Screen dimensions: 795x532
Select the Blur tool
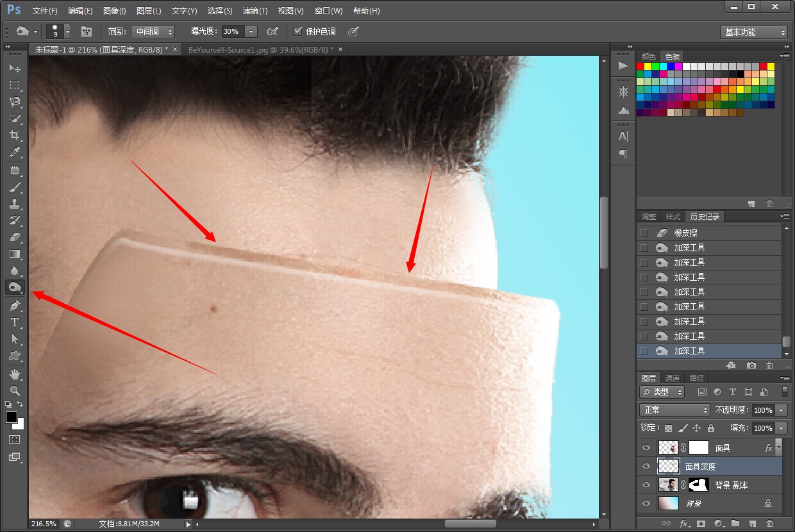point(15,270)
